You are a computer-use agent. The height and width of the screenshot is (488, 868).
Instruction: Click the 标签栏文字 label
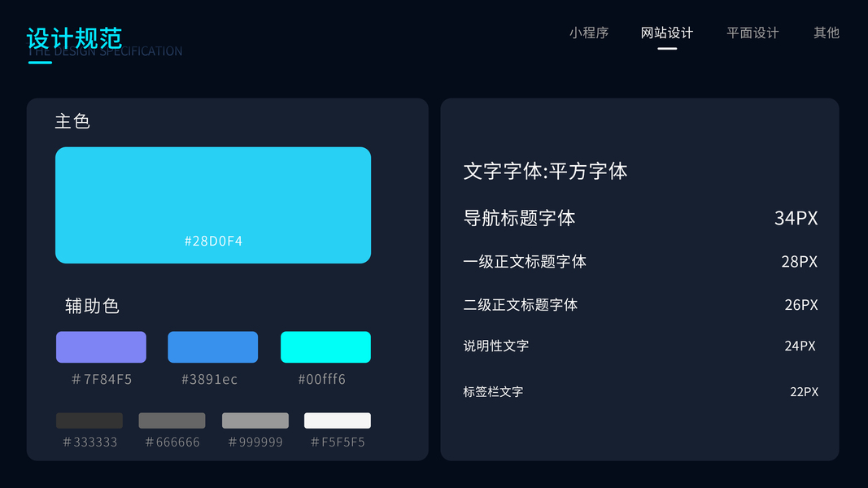pyautogui.click(x=493, y=392)
